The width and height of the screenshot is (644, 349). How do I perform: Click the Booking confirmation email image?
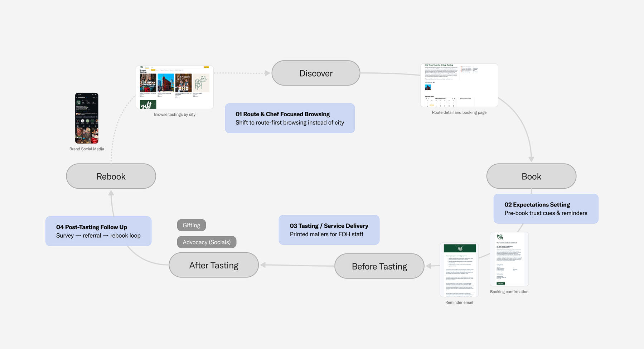(x=509, y=259)
